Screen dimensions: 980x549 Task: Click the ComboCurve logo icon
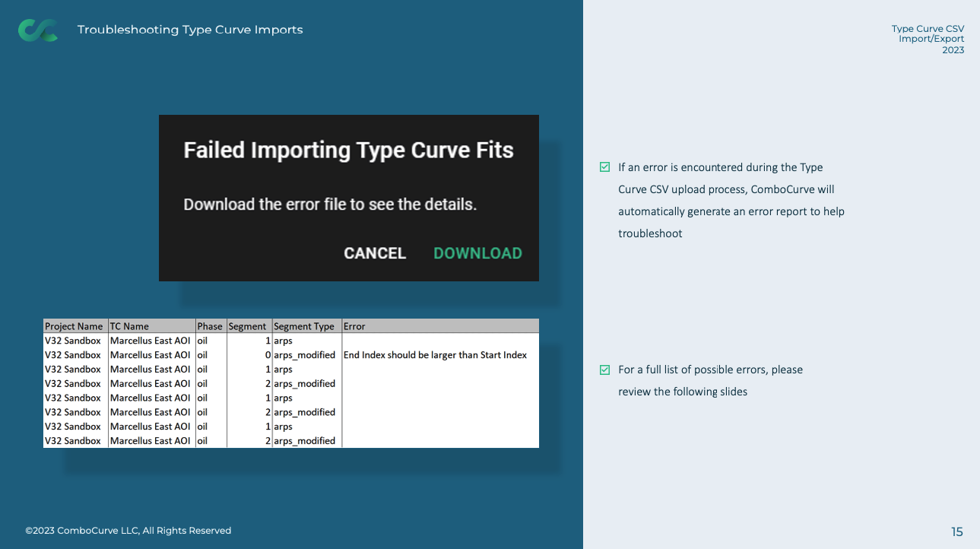pyautogui.click(x=38, y=30)
